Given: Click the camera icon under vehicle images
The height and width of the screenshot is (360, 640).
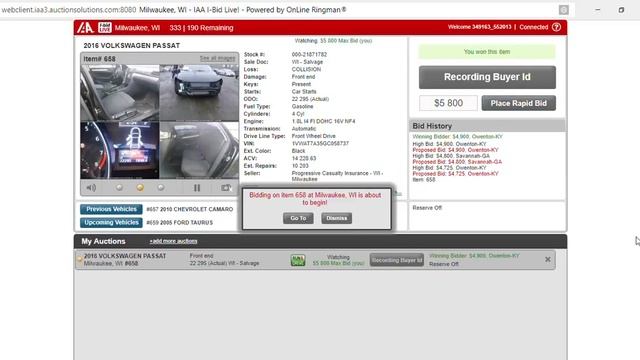Looking at the screenshot, I should click(226, 188).
